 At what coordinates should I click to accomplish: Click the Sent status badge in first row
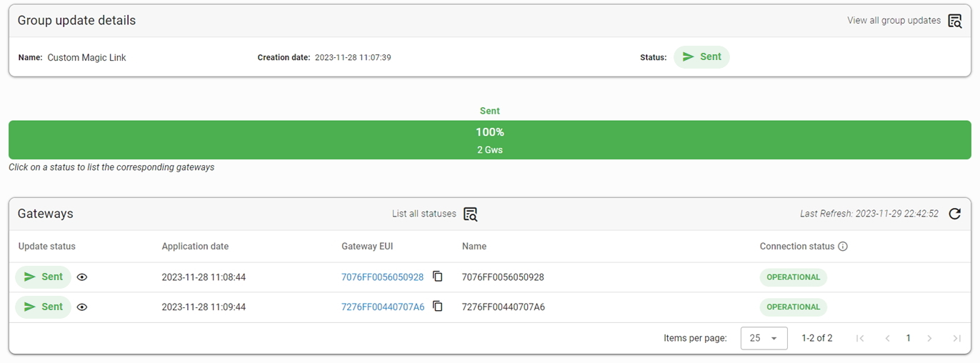click(x=44, y=277)
